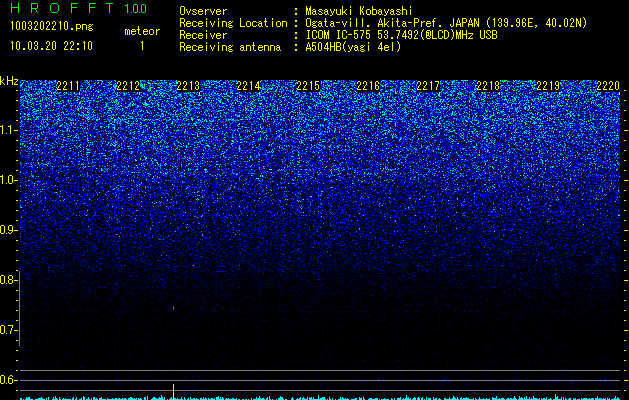Click the meteor count value 1
The height and width of the screenshot is (400, 629).
(142, 46)
